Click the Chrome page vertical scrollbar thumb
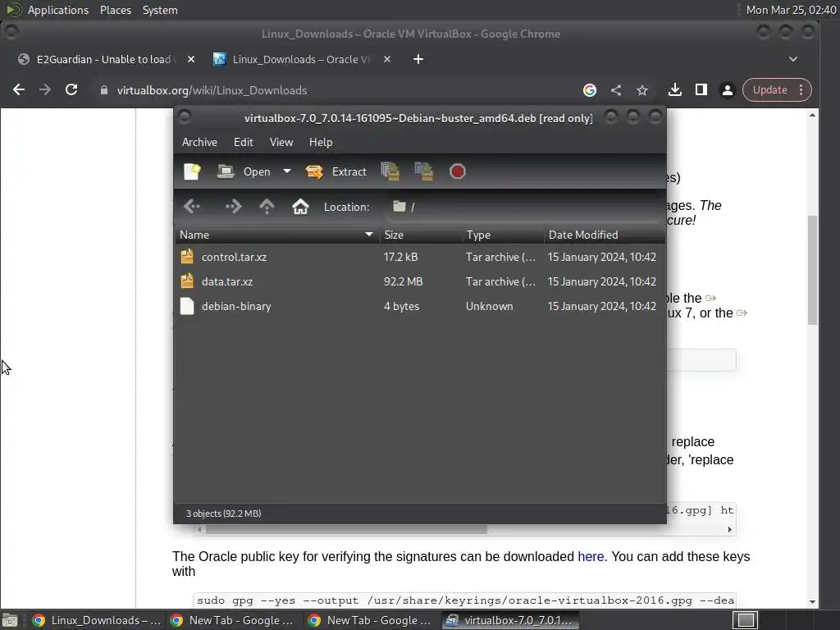 pos(813,270)
